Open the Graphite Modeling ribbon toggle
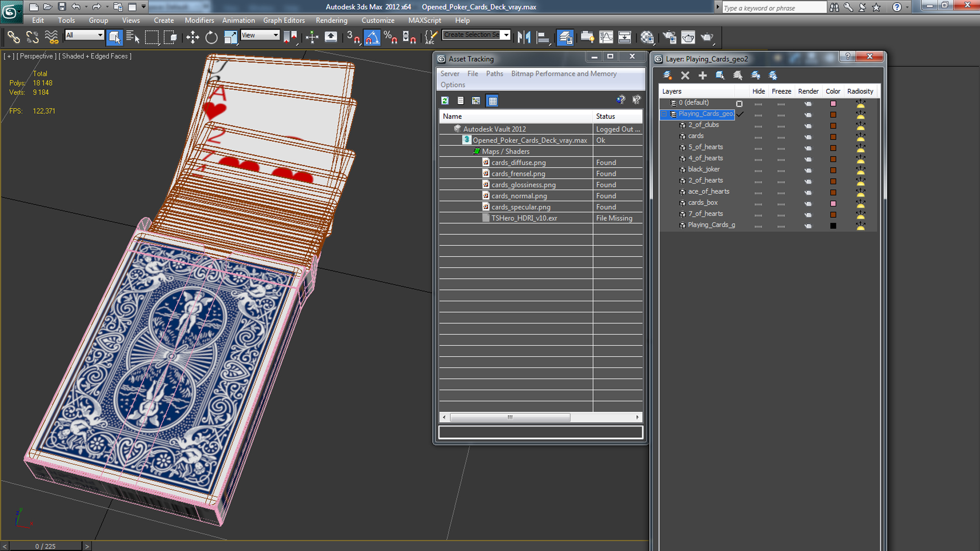 pos(587,37)
